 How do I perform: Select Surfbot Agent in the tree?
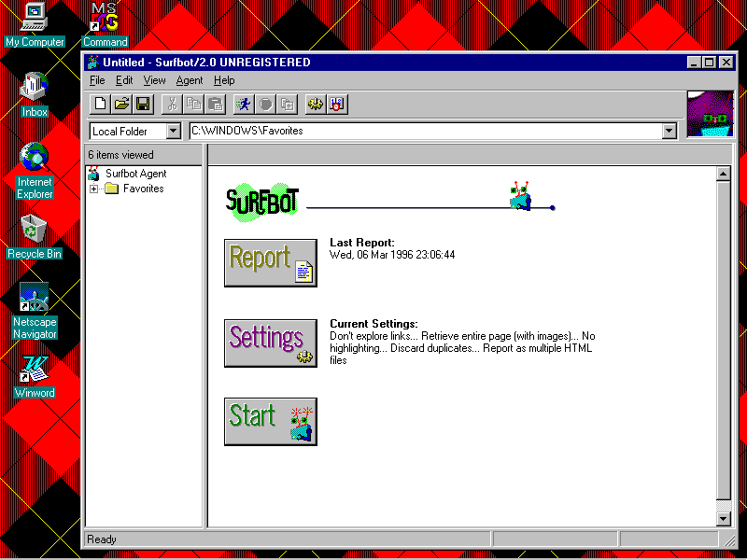(135, 174)
